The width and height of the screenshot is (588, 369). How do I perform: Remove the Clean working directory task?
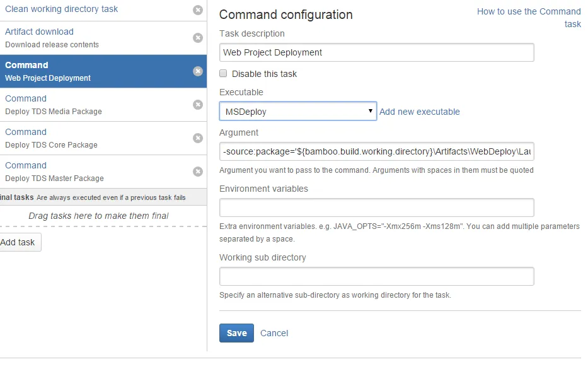[198, 10]
